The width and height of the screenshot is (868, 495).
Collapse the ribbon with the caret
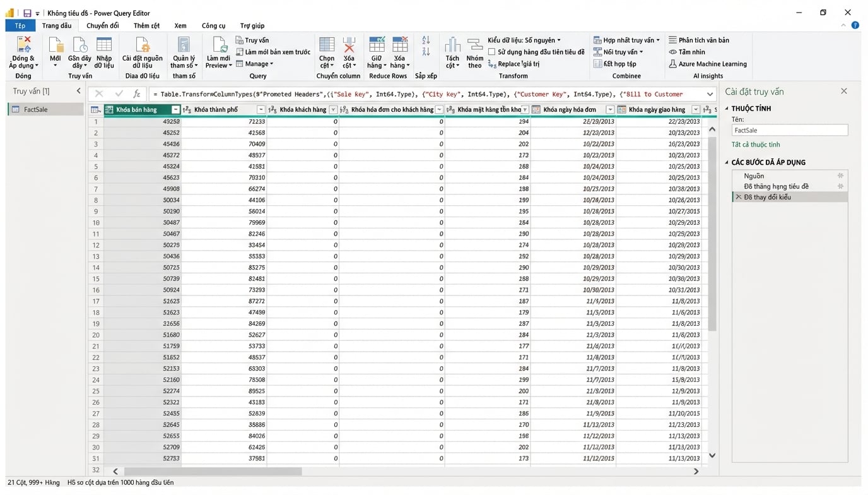(x=844, y=25)
